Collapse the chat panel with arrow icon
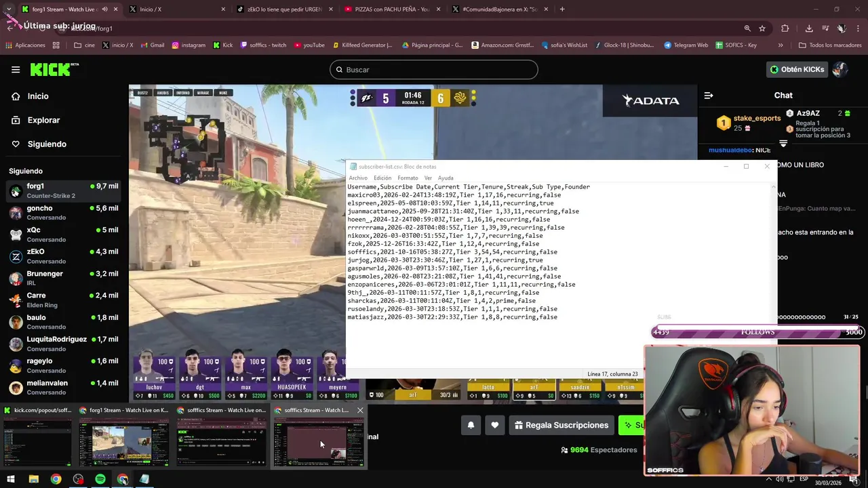This screenshot has height=488, width=868. [x=709, y=96]
